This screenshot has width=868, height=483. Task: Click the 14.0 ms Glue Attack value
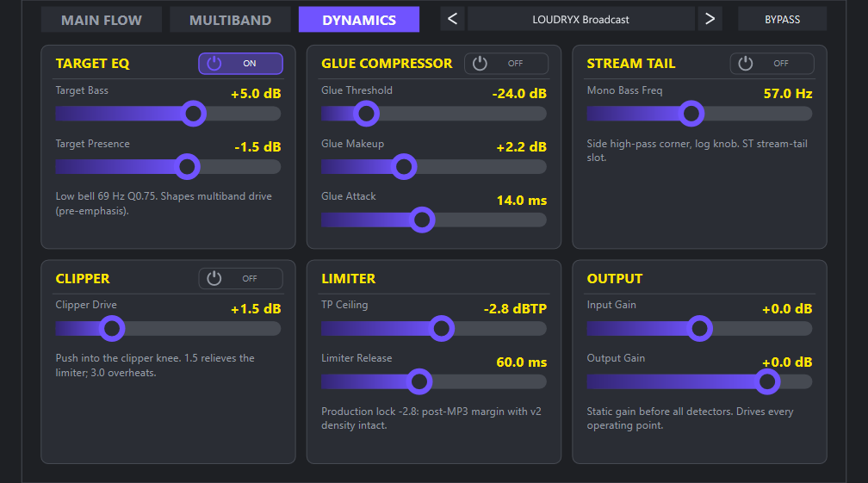pyautogui.click(x=522, y=201)
